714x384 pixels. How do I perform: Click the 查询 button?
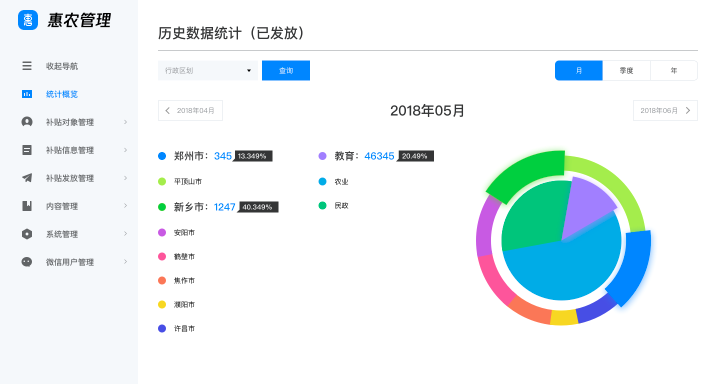click(x=286, y=71)
